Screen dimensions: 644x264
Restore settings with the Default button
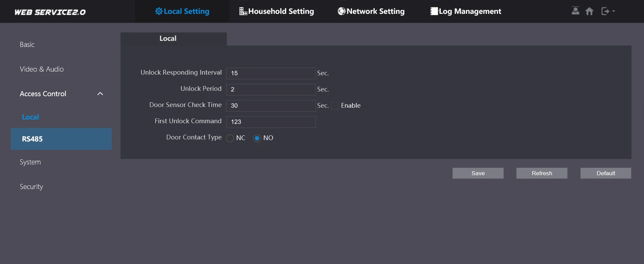click(x=606, y=173)
